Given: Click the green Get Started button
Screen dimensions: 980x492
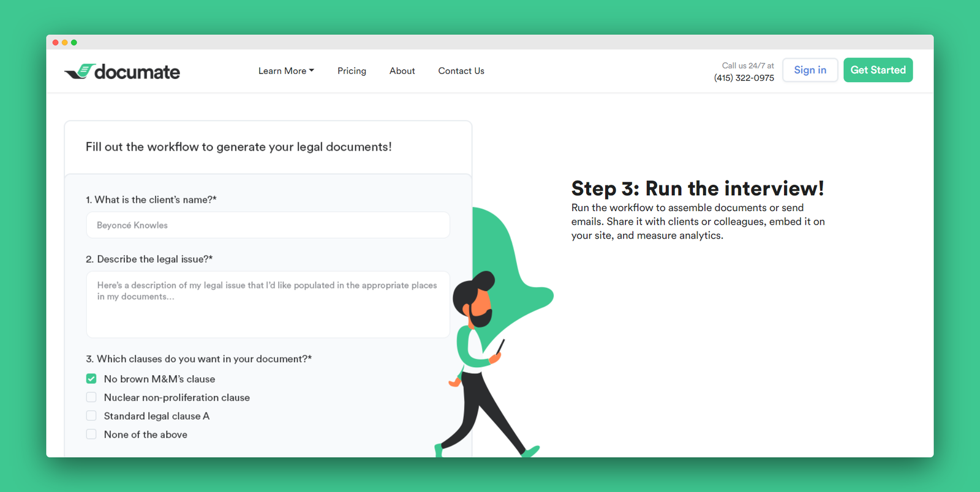Looking at the screenshot, I should tap(878, 70).
